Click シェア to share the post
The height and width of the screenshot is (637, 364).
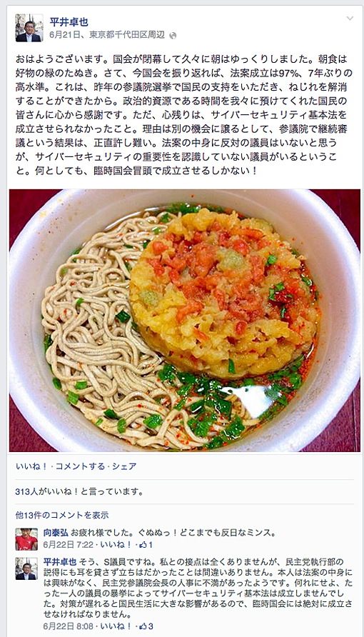coord(124,466)
